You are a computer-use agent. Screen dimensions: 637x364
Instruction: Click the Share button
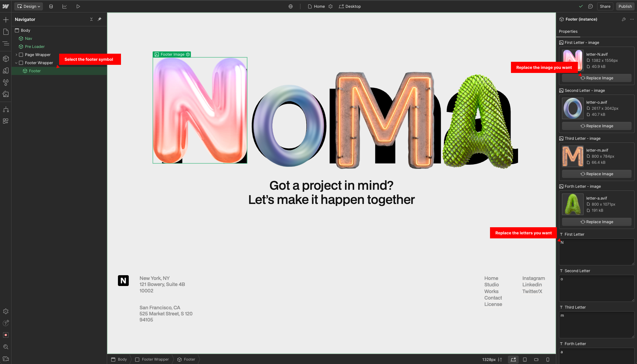pos(605,6)
